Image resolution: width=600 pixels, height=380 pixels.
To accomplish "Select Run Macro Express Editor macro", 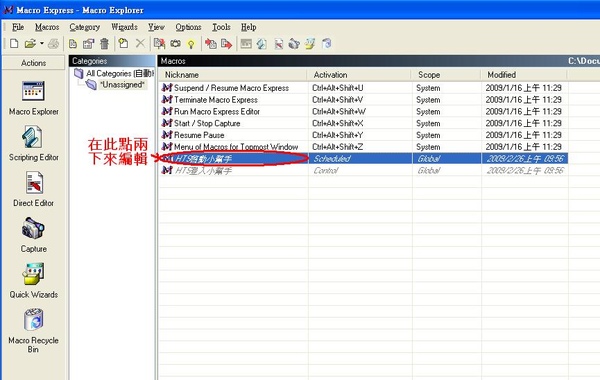I will tap(364, 112).
